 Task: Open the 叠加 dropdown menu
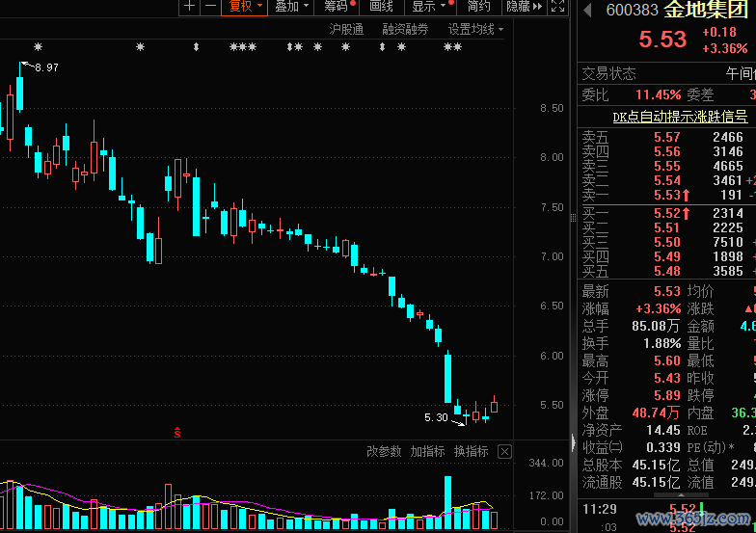click(292, 7)
